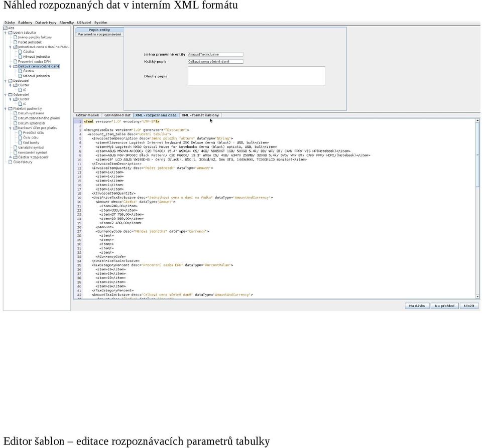The image size is (482, 448).
Task: Open the Datové typy menu
Action: point(46,23)
